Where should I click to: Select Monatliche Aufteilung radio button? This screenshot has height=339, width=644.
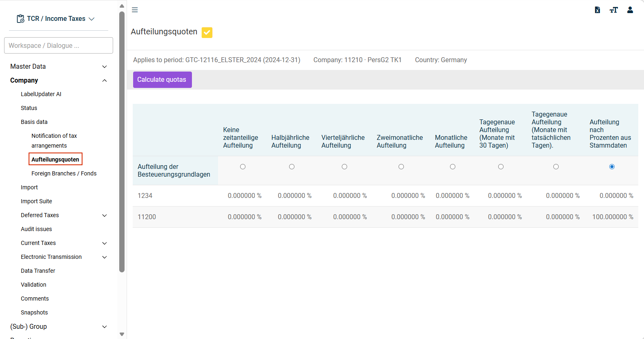pyautogui.click(x=452, y=166)
